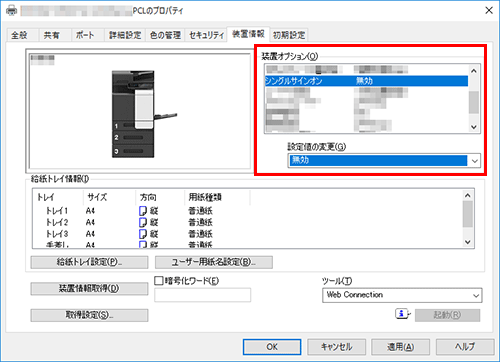Go to the 詳細設定 tab
The image size is (500, 362).
point(125,35)
